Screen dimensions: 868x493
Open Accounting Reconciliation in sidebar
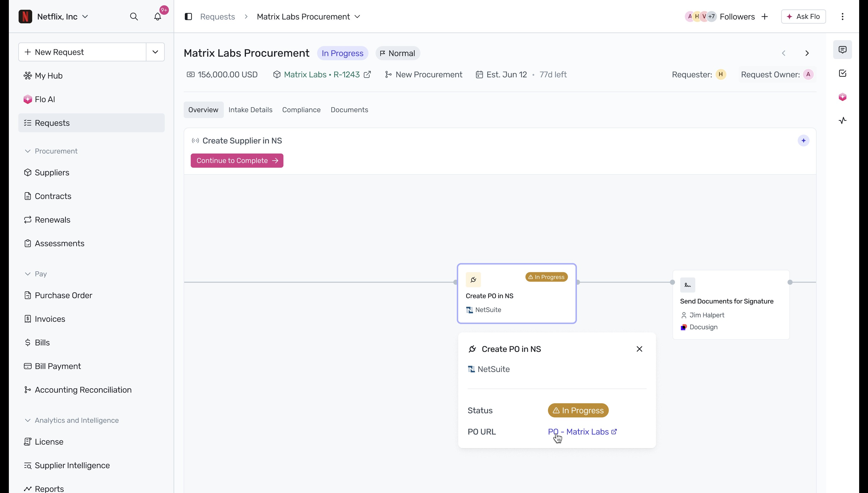(92, 390)
